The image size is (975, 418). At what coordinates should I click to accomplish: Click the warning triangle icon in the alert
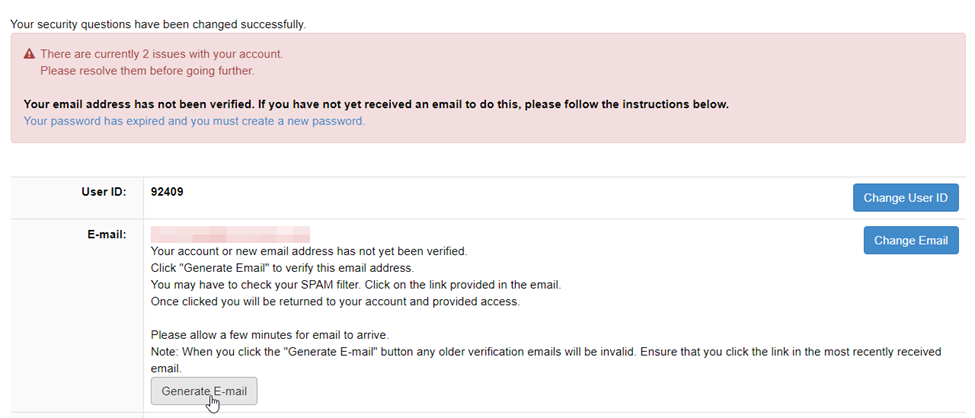click(x=30, y=54)
